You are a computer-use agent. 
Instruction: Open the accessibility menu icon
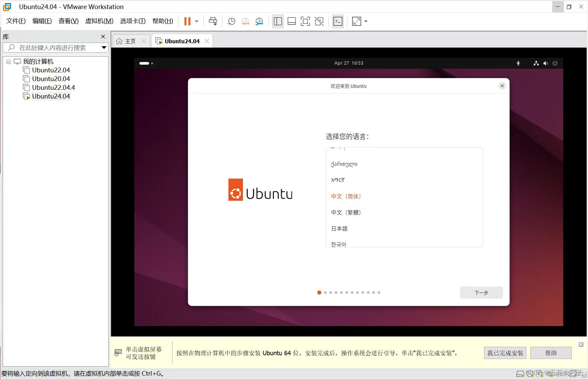click(x=518, y=63)
